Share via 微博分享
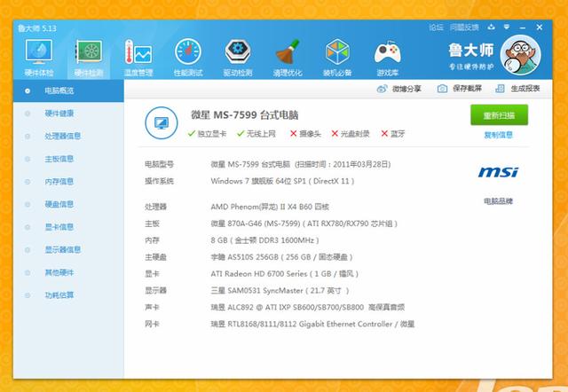Screen dimensions: 568x392 (x=398, y=89)
